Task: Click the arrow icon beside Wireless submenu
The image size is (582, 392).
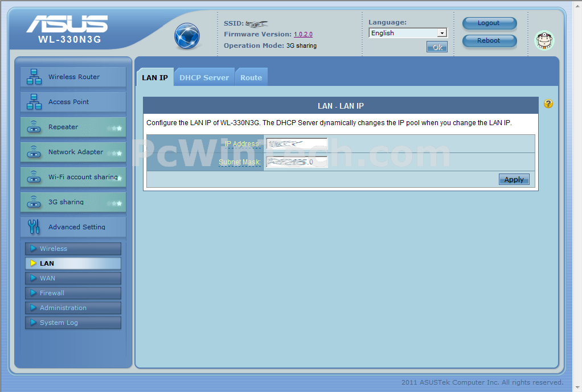Action: click(x=33, y=249)
